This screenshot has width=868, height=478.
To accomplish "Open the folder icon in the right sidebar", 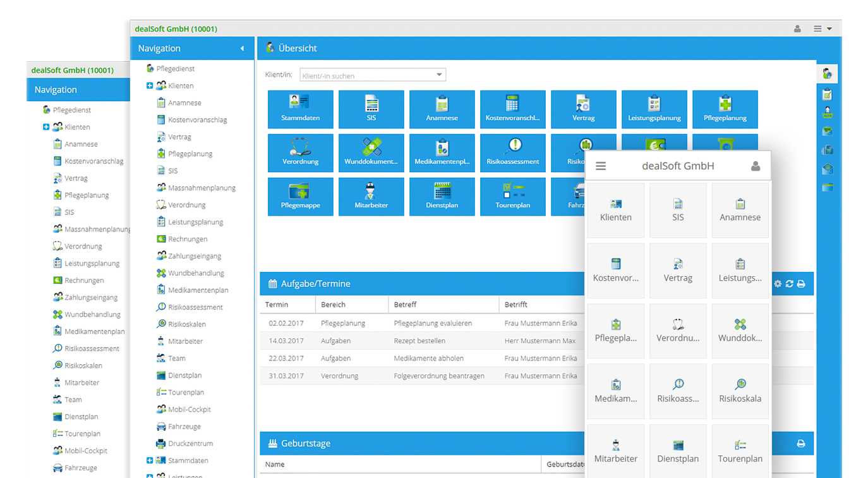I will 828,187.
